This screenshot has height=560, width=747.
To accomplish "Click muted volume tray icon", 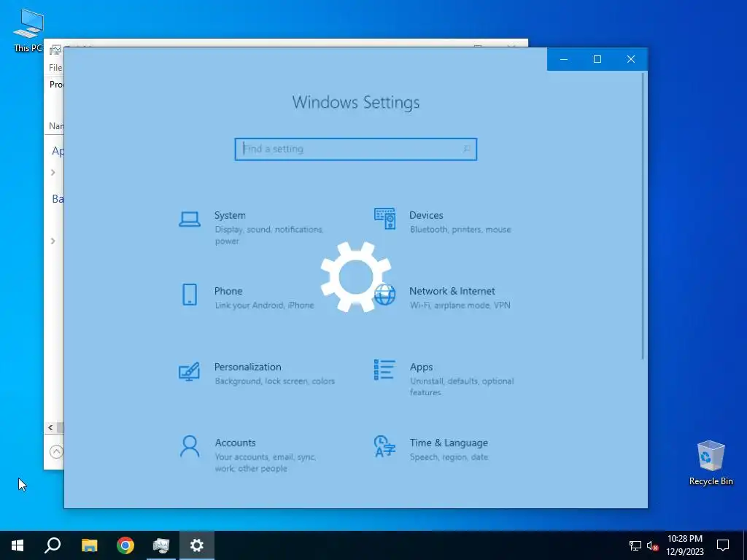I will [x=653, y=545].
